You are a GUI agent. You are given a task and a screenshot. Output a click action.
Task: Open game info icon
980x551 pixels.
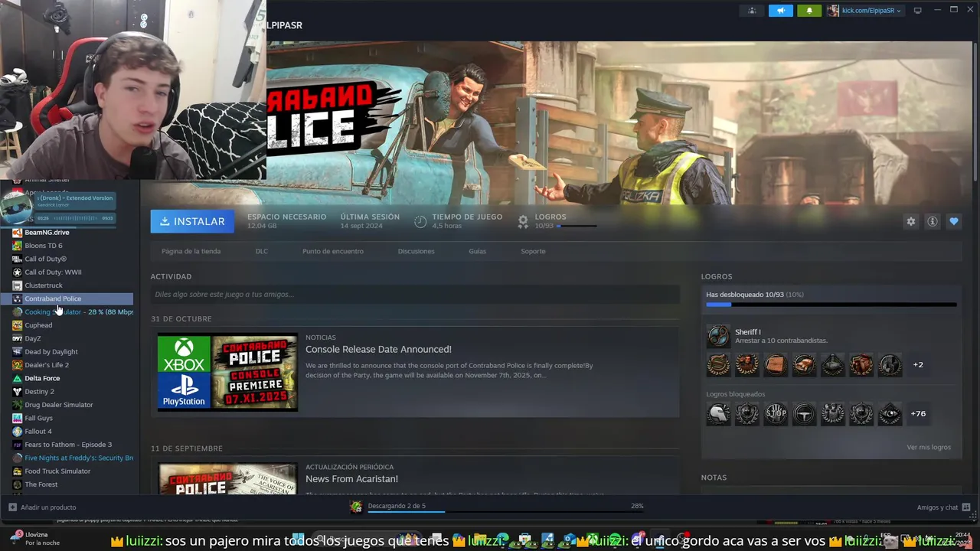pos(933,221)
